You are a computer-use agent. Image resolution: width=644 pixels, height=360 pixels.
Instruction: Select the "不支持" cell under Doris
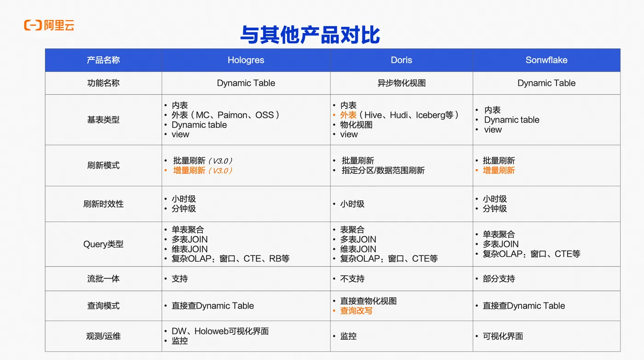(352, 279)
